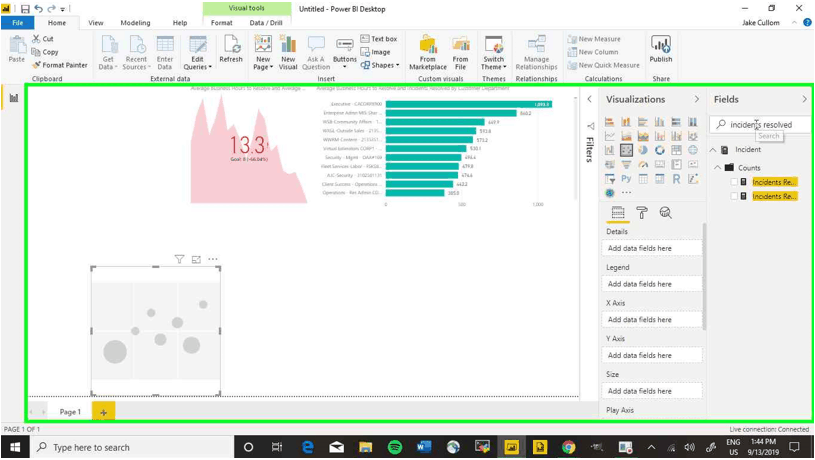
Task: Click New Quick Measure
Action: click(603, 65)
